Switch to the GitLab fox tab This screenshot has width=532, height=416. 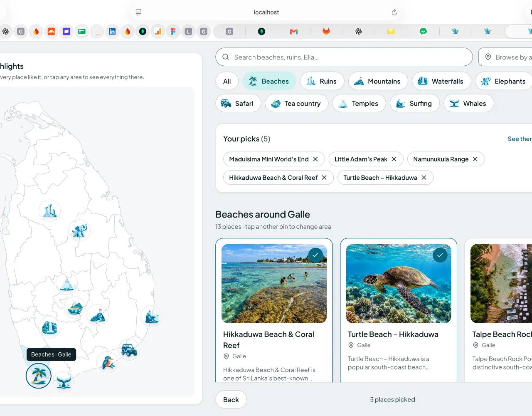tap(326, 31)
